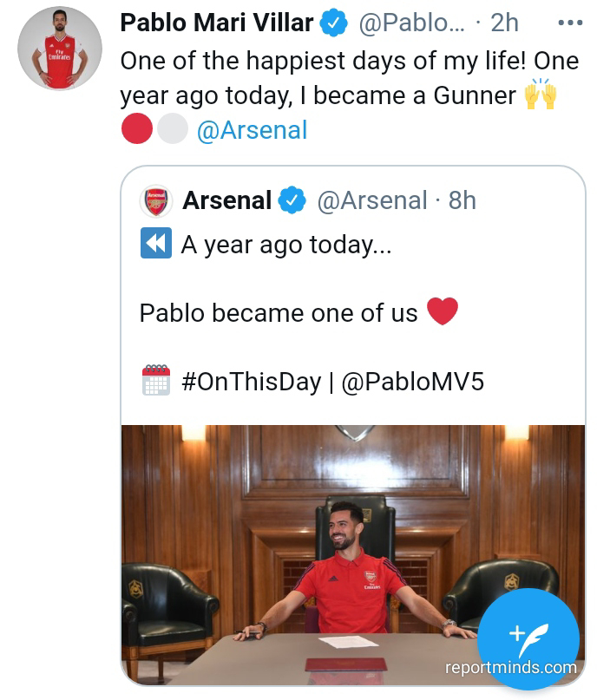The width and height of the screenshot is (597, 700).
Task: Click the red heart emoji
Action: [443, 312]
